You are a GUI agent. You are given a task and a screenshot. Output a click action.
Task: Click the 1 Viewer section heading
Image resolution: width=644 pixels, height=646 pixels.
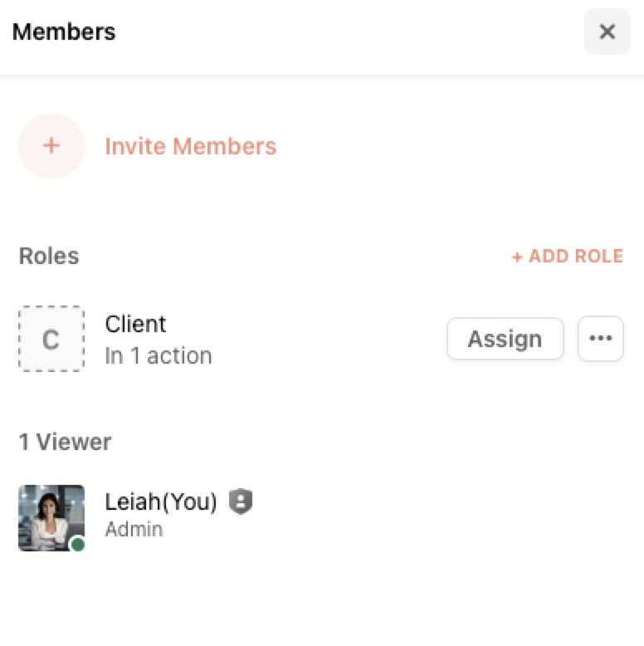coord(65,442)
